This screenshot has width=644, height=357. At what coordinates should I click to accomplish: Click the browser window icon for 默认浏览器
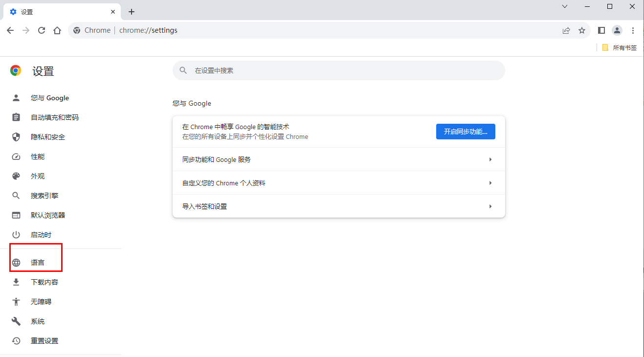(x=16, y=215)
